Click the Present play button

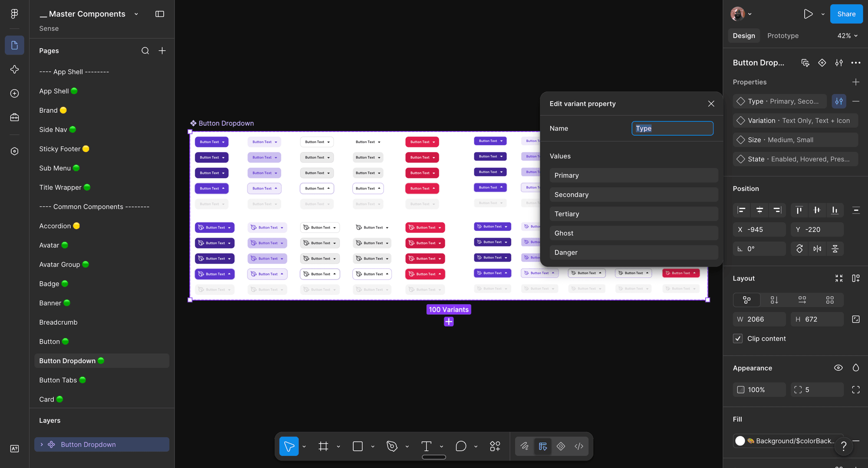pos(808,14)
